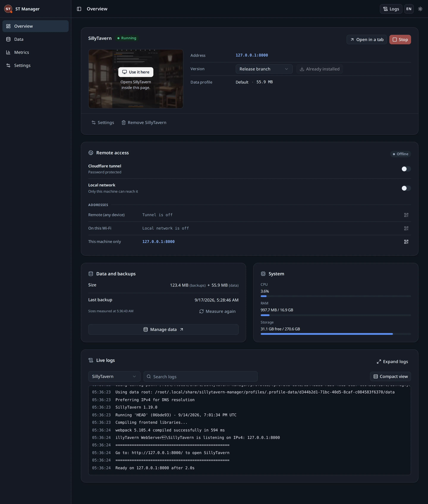Open the SillyTavern card Settings link
Viewport: 428px width, 504px height.
tap(103, 123)
